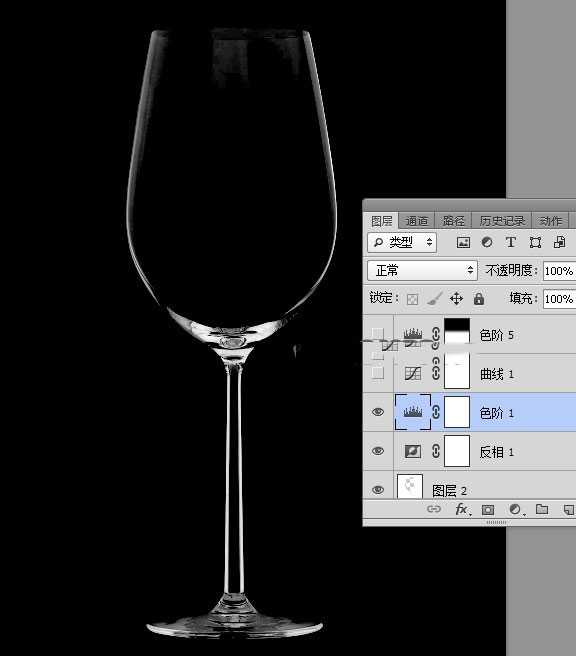Open the fx layer style menu
The width and height of the screenshot is (576, 656).
(462, 509)
